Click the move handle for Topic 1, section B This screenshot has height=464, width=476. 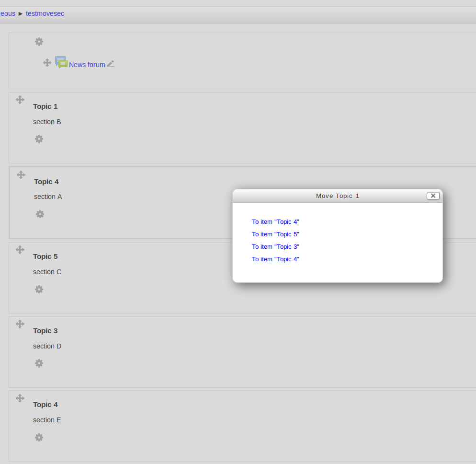[x=20, y=100]
